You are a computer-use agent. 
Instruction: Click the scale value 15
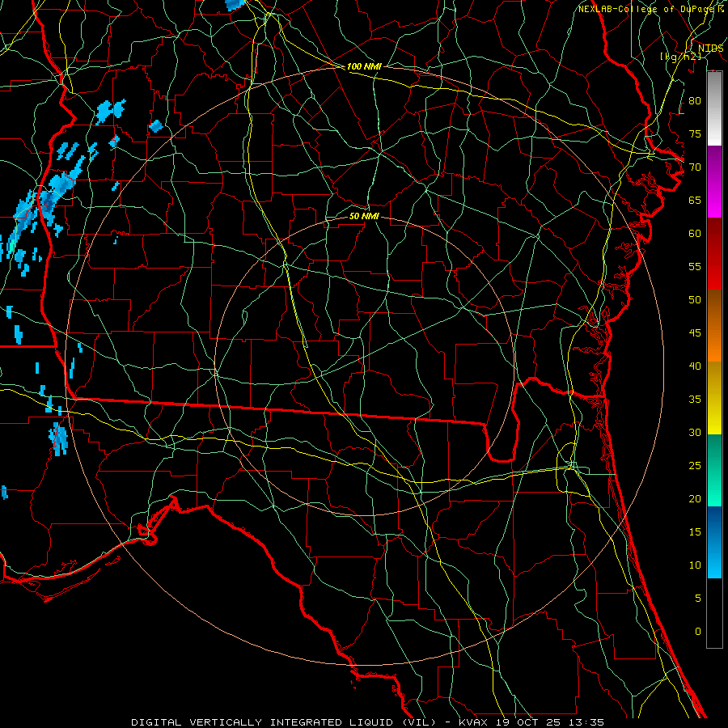695,532
